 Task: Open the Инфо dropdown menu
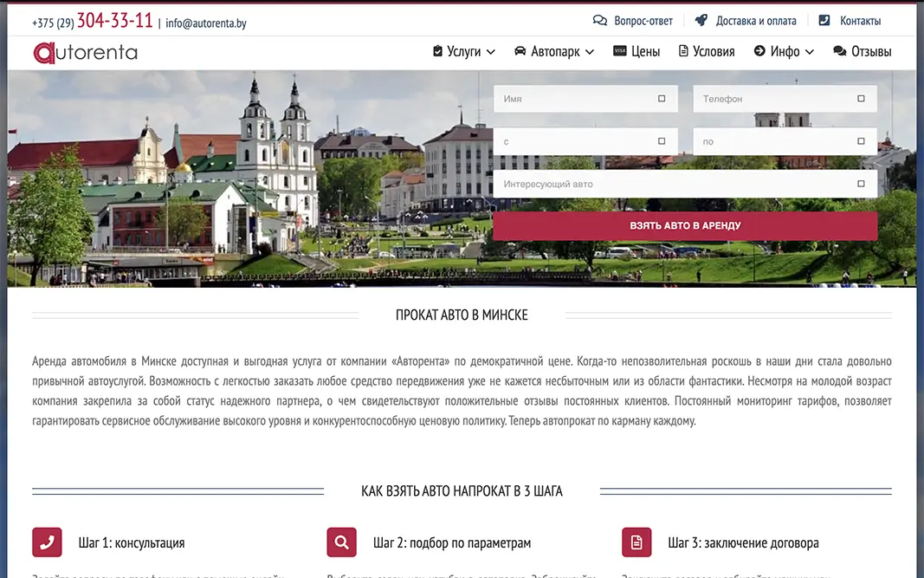click(784, 51)
